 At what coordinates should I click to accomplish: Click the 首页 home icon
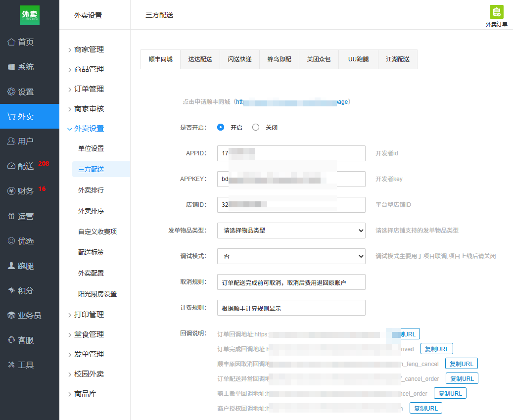tap(11, 42)
